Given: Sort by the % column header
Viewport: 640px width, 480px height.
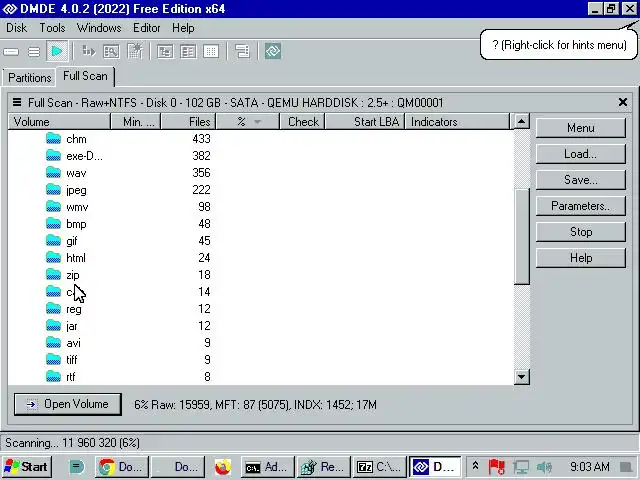Looking at the screenshot, I should click(248, 122).
